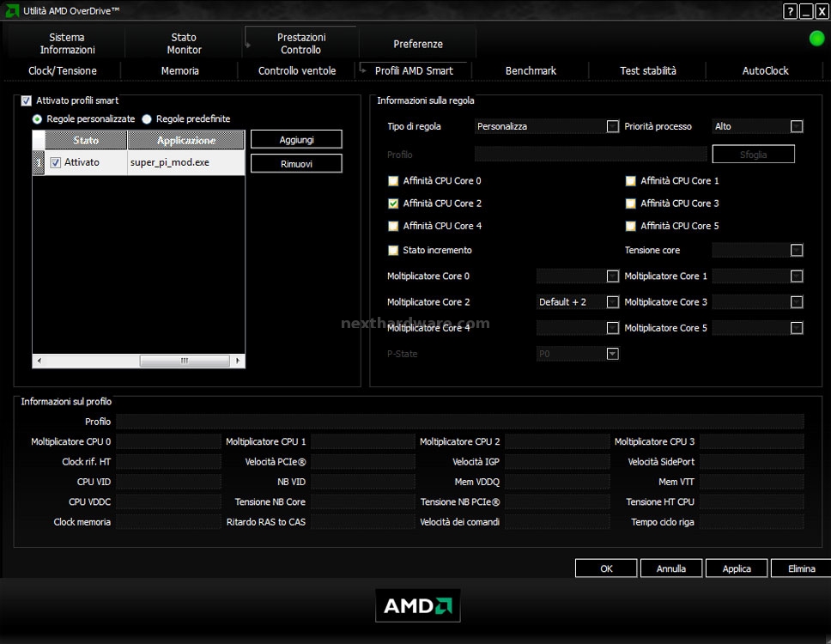Click the Applica button
This screenshot has height=644, width=831.
(736, 568)
